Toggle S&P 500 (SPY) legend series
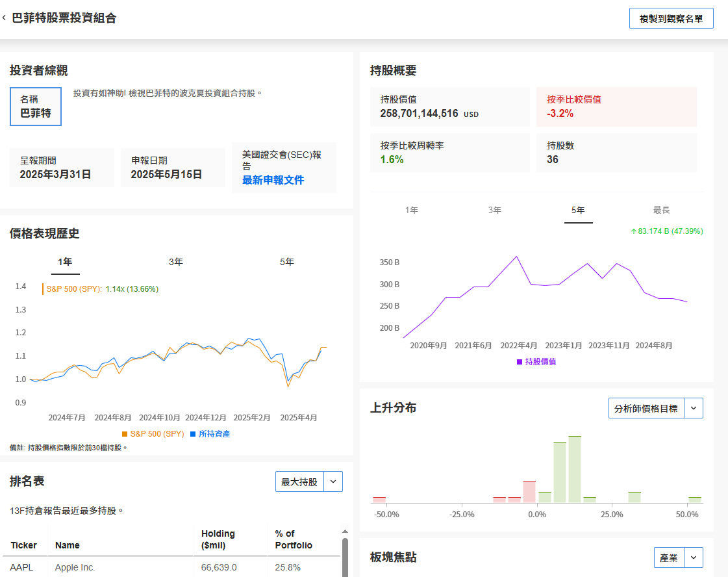The height and width of the screenshot is (577, 728). pos(153,434)
